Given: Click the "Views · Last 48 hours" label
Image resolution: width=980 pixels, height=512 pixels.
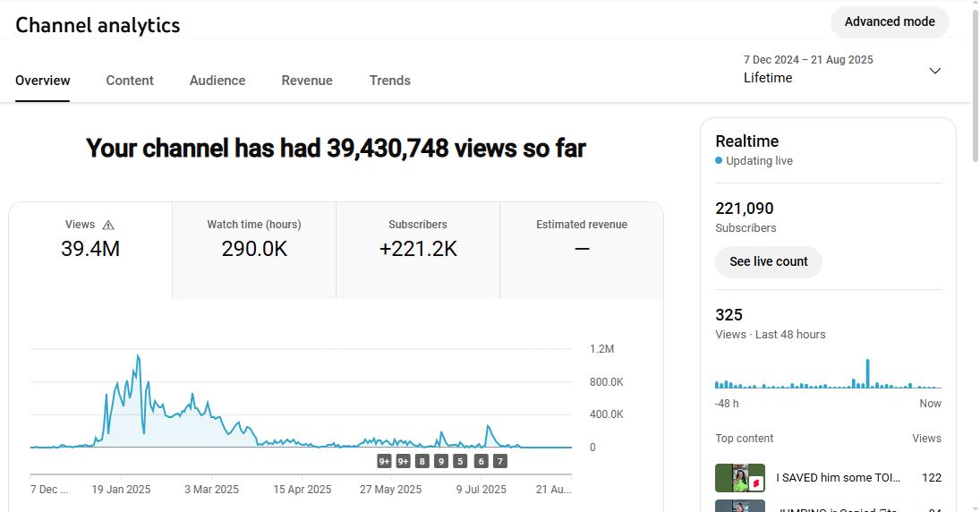Looking at the screenshot, I should (770, 335).
